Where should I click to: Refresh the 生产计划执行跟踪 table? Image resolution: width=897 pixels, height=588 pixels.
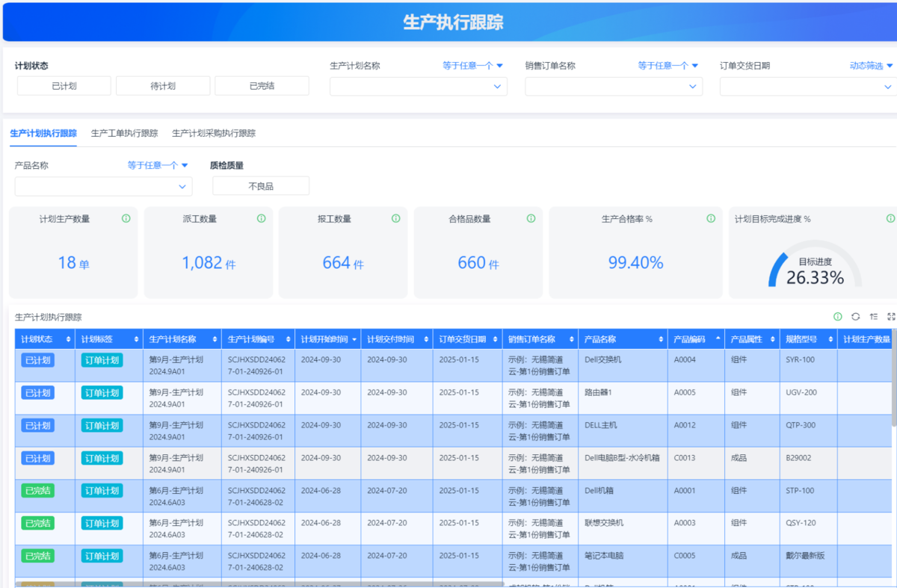pyautogui.click(x=855, y=317)
